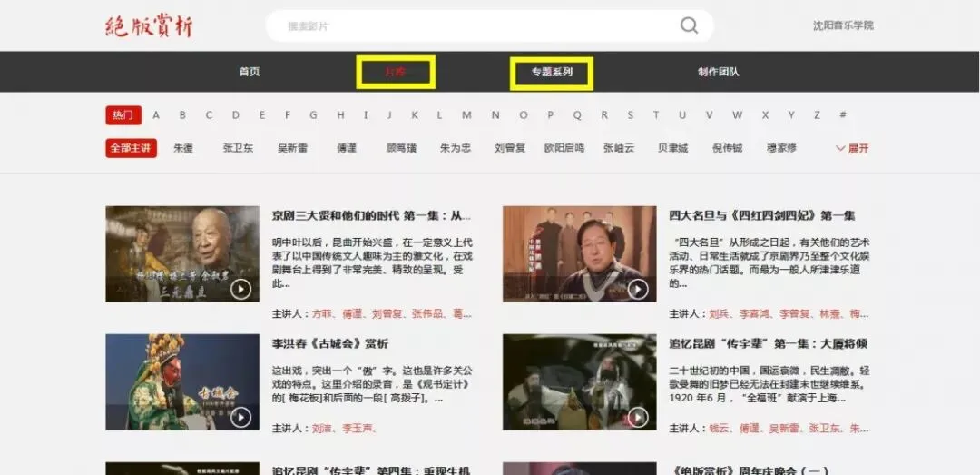Filter by letter L

click(439, 115)
